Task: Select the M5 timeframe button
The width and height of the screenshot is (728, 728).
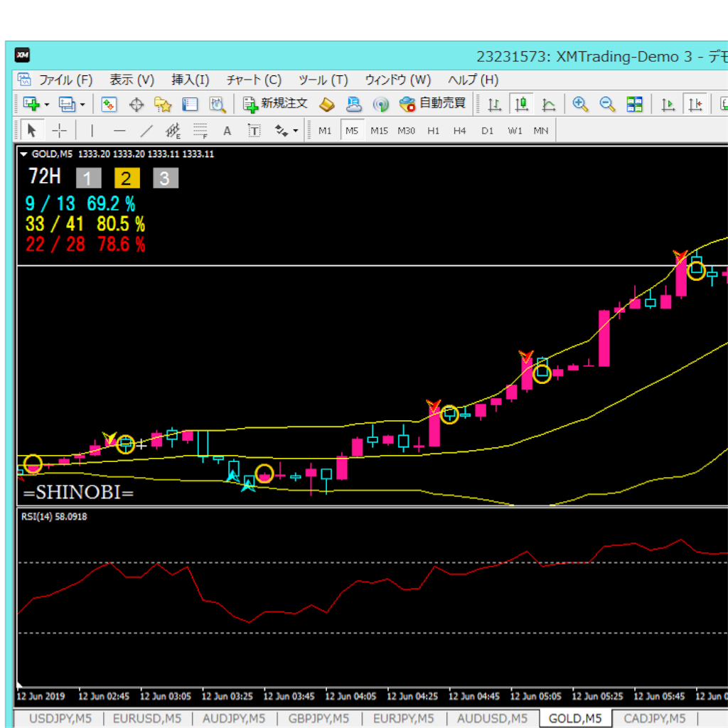Action: (352, 131)
